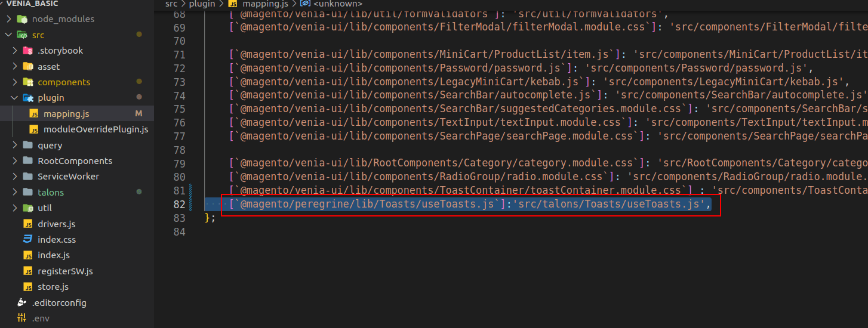Click the CSS icon beside index.css
The width and height of the screenshot is (868, 328).
[x=27, y=240]
